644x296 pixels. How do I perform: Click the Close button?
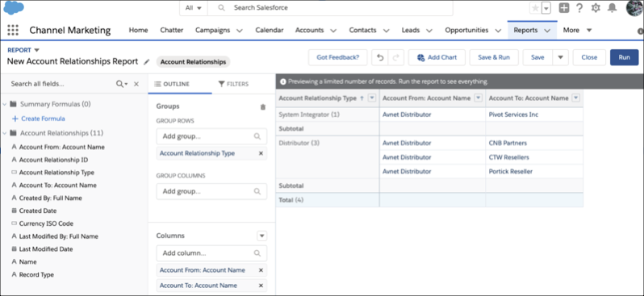tap(589, 57)
